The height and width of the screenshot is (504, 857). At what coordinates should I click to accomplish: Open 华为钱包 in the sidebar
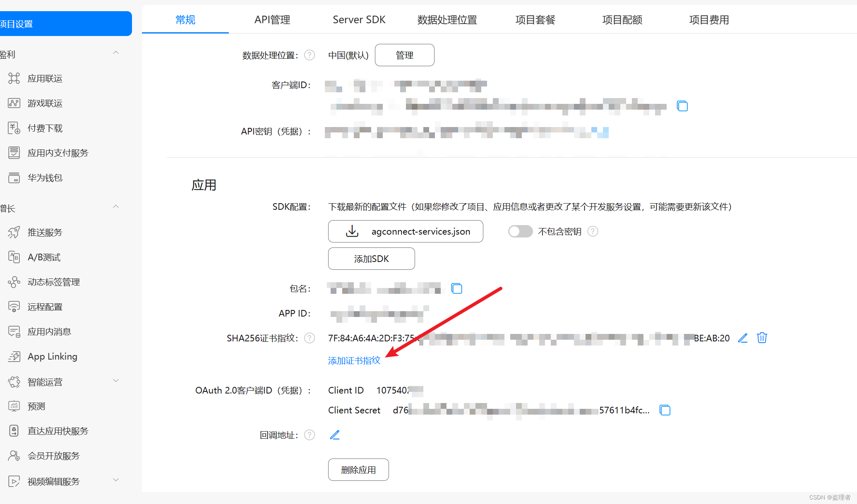pos(45,178)
